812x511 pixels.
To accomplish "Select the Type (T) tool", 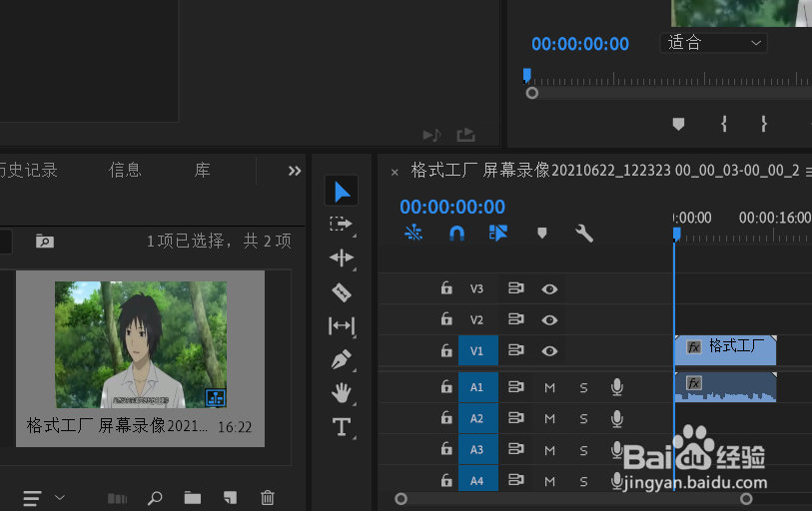I will [x=342, y=427].
